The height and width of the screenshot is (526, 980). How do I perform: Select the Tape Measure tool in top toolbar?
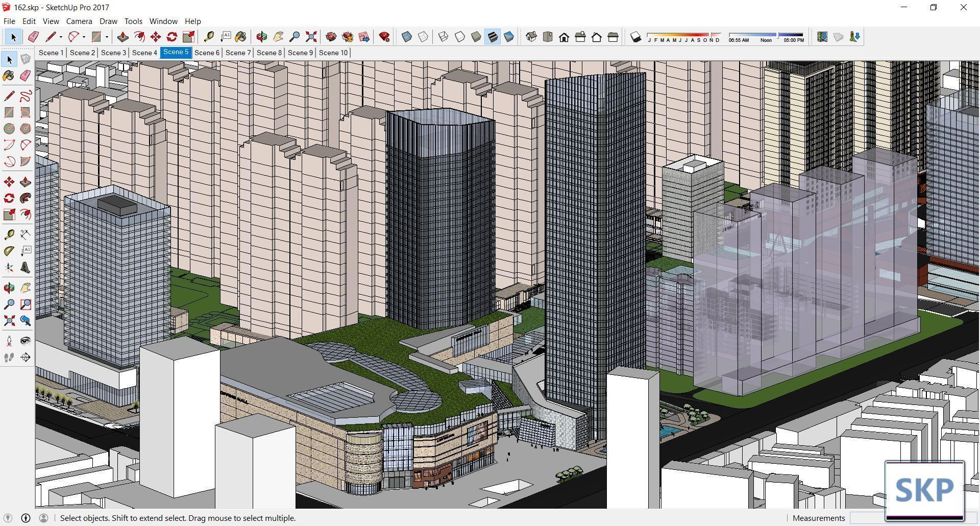pos(209,37)
